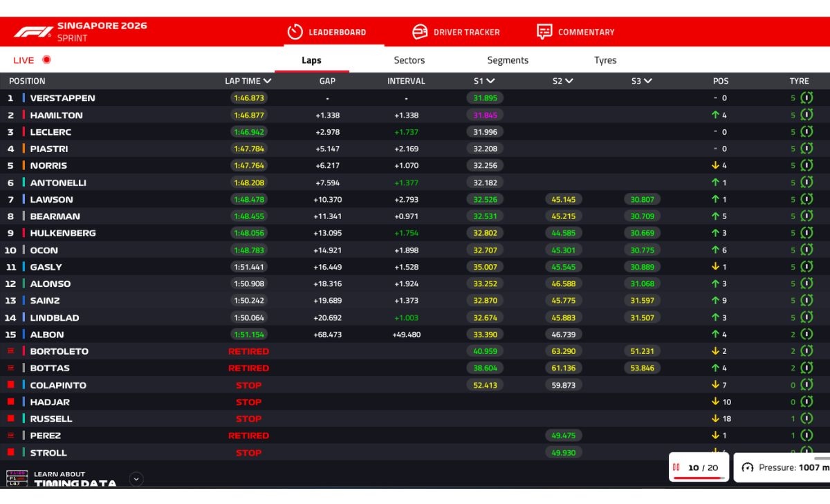The width and height of the screenshot is (830, 504).
Task: Click the Pressure readout widget
Action: [782, 467]
